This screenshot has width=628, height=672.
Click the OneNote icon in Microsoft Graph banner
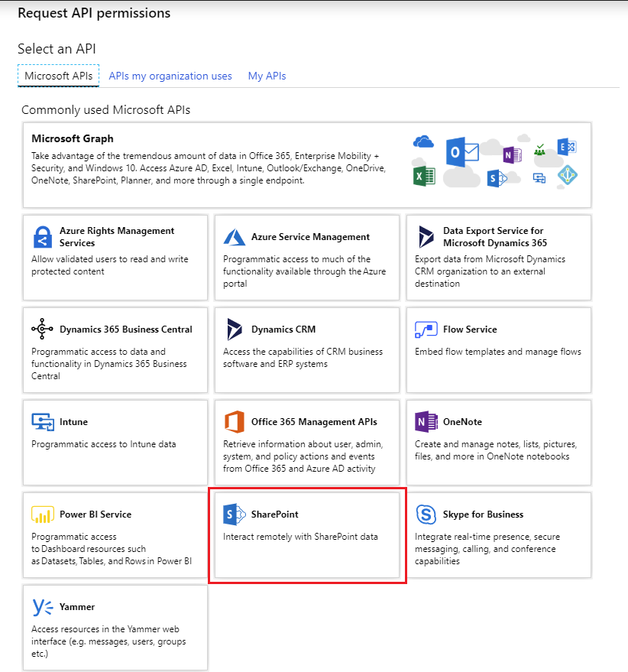point(512,154)
